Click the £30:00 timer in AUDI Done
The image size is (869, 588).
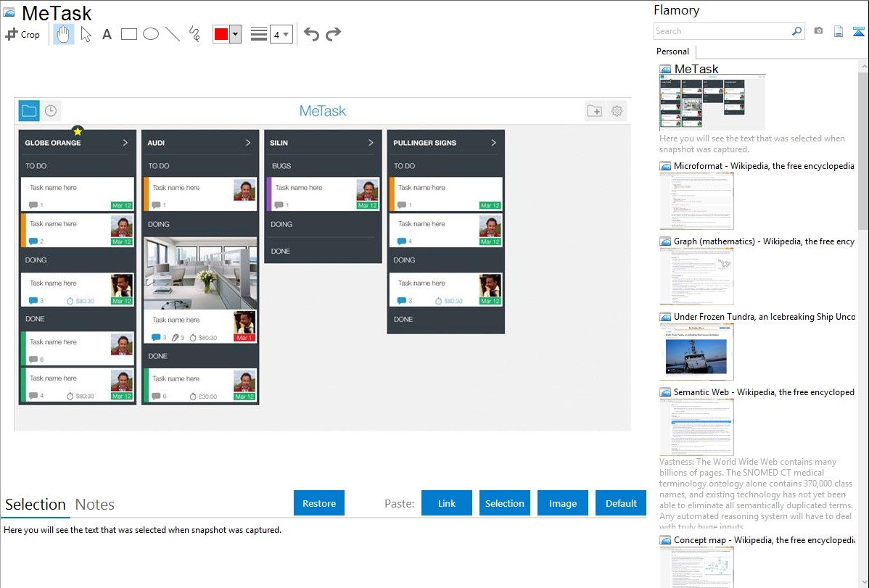point(203,397)
